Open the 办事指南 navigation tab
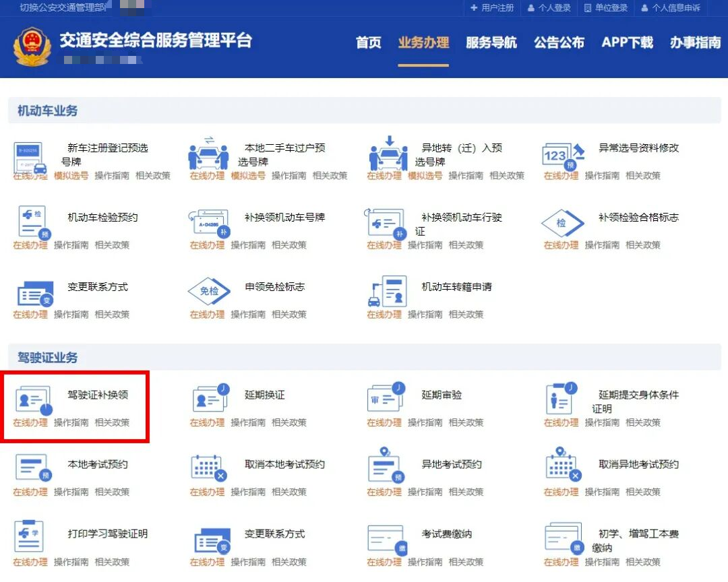 (696, 42)
